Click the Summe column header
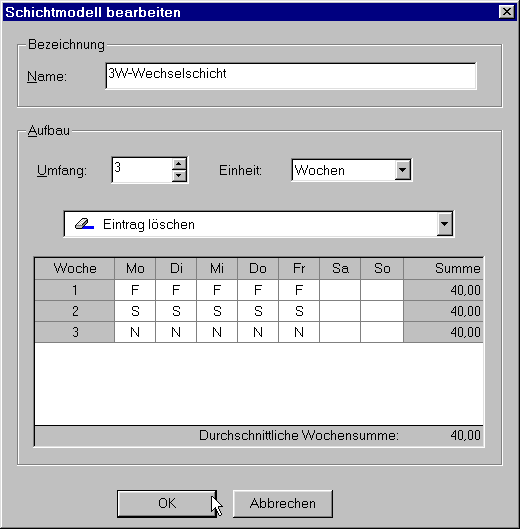520x529 pixels. (443, 269)
